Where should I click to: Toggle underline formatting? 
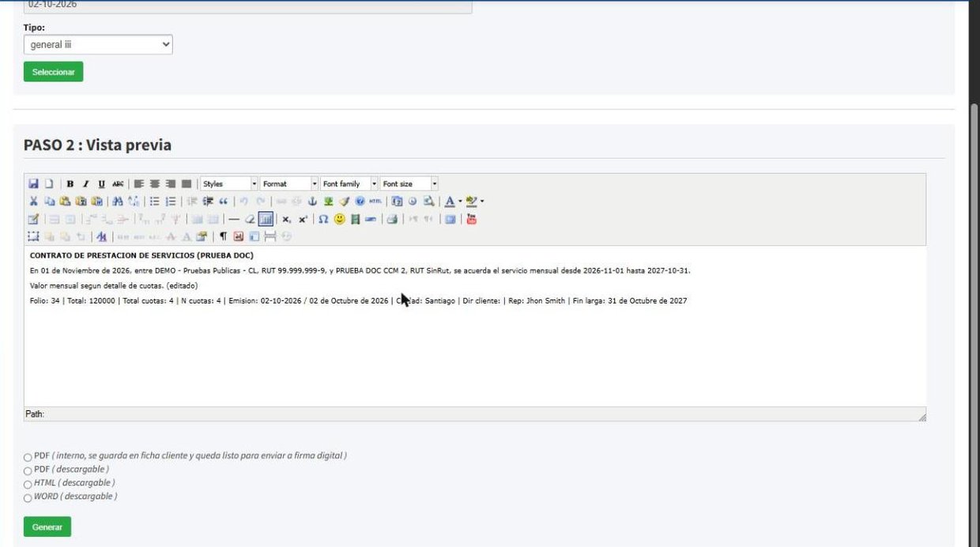click(102, 184)
